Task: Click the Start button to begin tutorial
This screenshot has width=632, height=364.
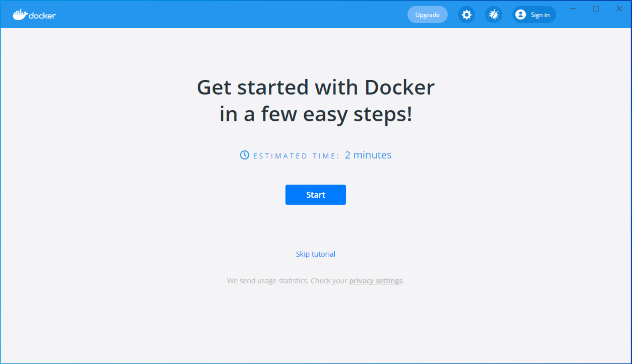Action: pos(315,195)
